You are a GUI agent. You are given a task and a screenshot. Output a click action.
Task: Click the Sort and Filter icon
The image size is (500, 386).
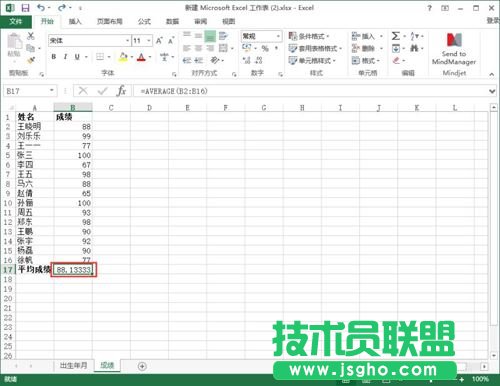click(414, 36)
